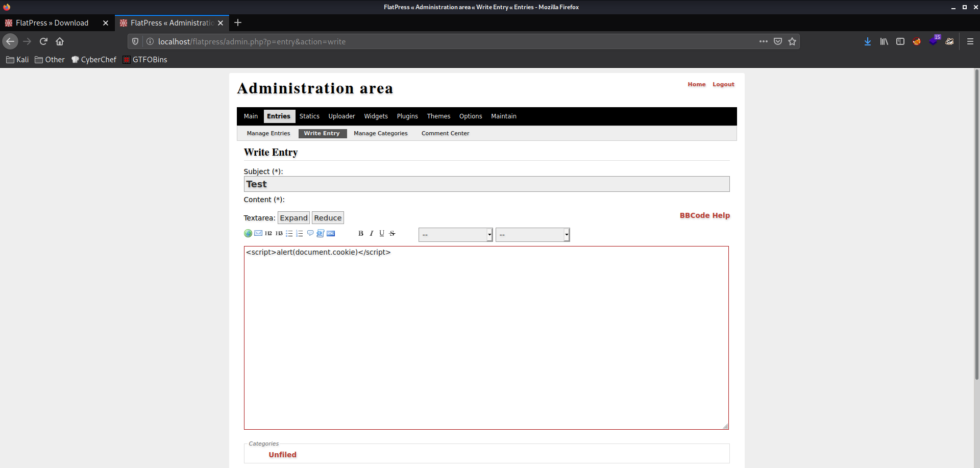Viewport: 980px width, 468px height.
Task: Open the Firefox hamburger menu
Action: (x=971, y=41)
